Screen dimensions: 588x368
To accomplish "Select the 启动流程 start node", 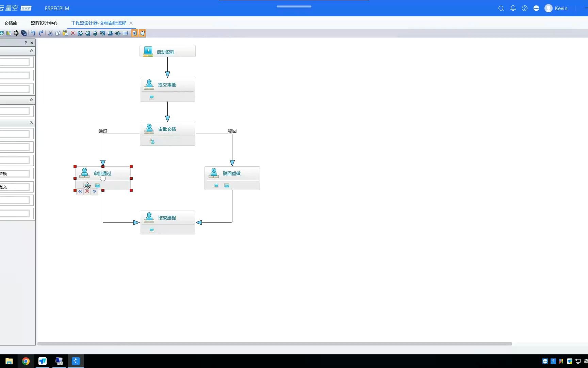I will tap(167, 51).
